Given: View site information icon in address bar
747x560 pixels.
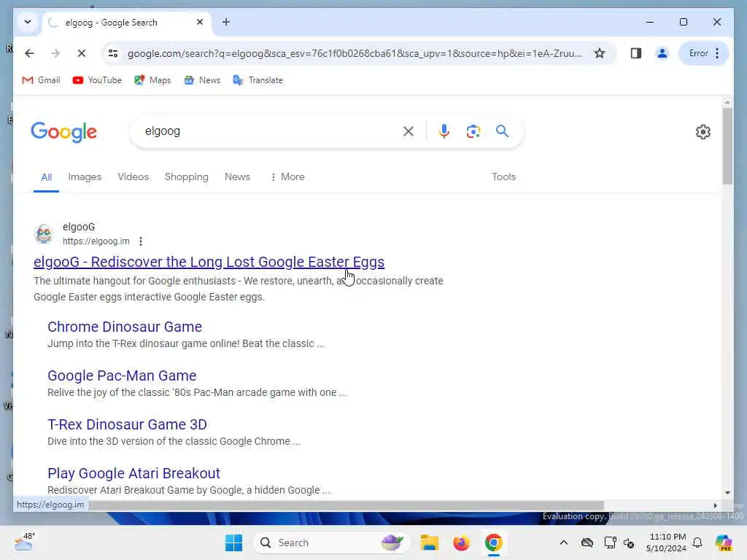Looking at the screenshot, I should (x=113, y=53).
